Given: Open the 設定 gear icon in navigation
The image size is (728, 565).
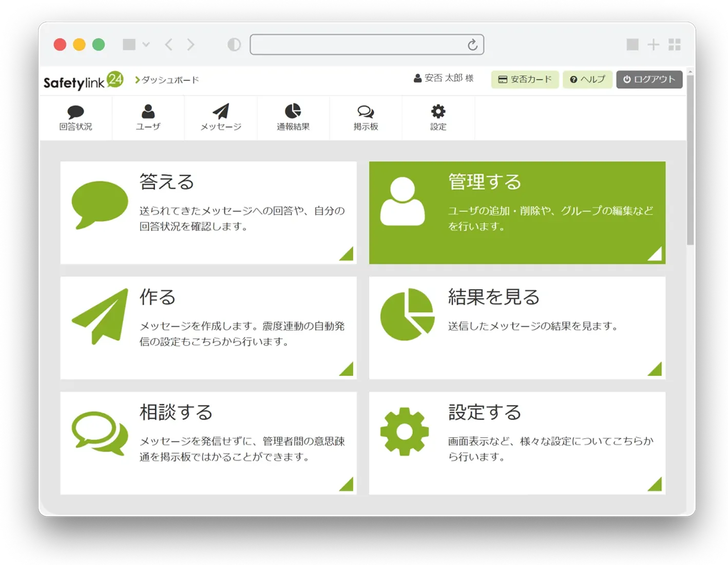Looking at the screenshot, I should pos(438,111).
